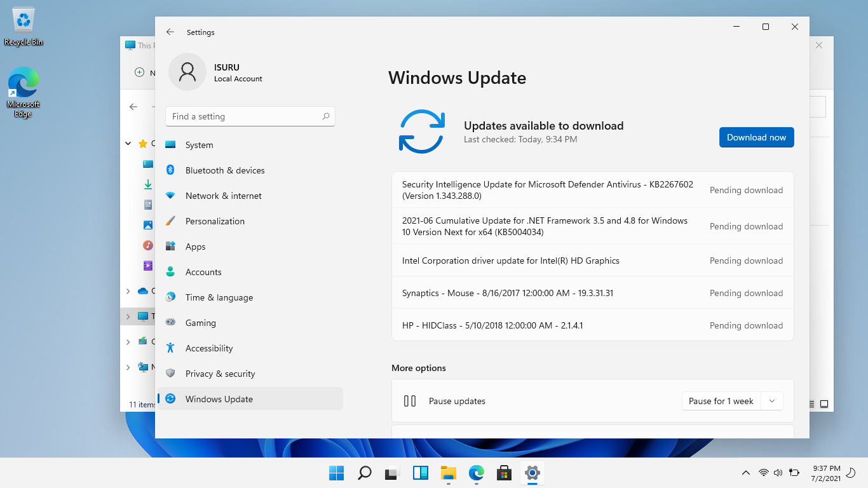Open Bluetooth & devices settings
The width and height of the screenshot is (868, 488).
coord(250,170)
